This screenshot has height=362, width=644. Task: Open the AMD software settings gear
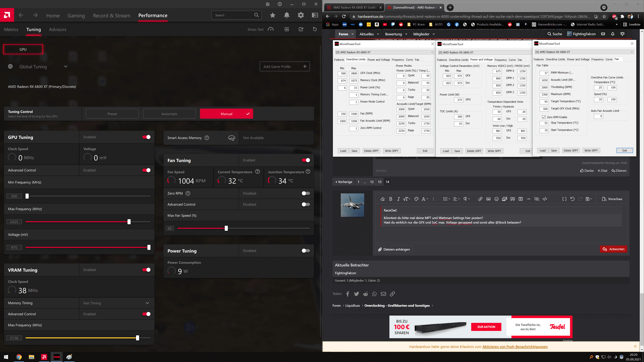tap(301, 15)
